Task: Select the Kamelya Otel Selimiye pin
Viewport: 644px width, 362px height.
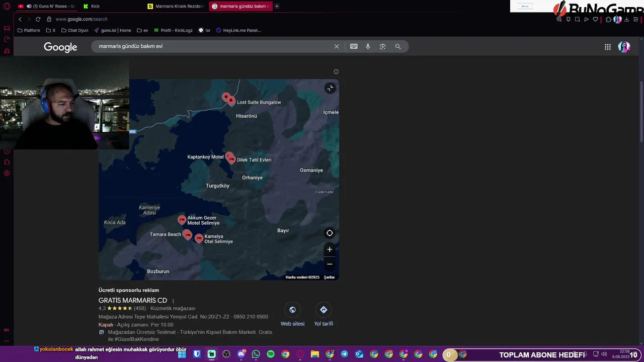Action: click(199, 238)
